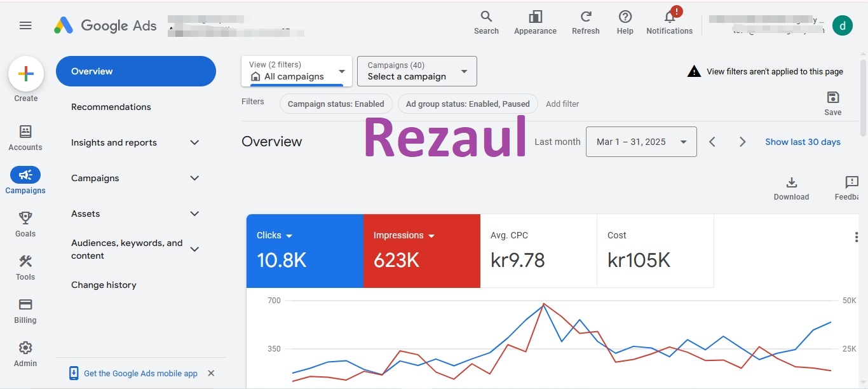Screen dimensions: 868x389
Task: Dismiss the mobile app banner
Action: [211, 373]
